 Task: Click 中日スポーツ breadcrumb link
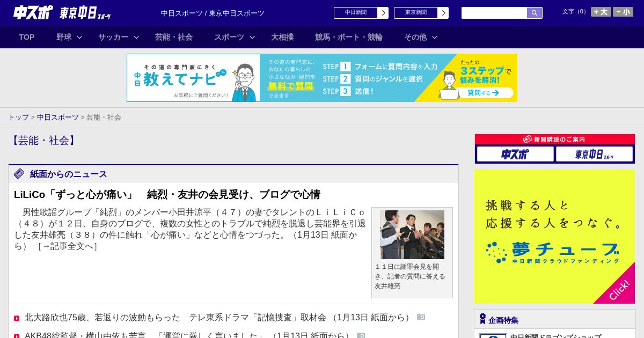coord(57,117)
